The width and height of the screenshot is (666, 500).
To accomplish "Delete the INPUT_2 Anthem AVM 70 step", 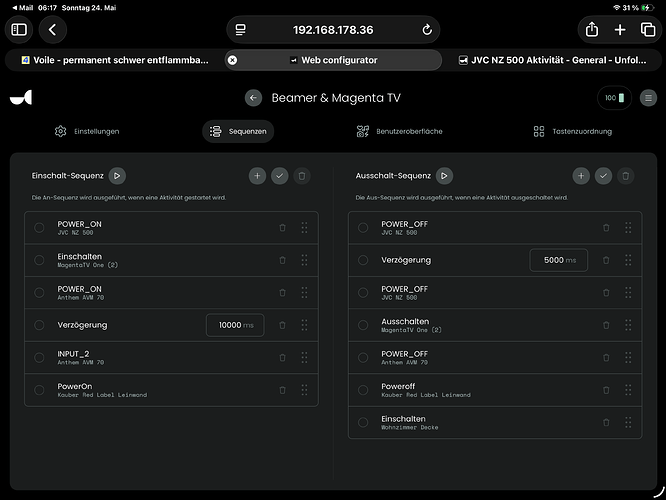I will pyautogui.click(x=282, y=358).
